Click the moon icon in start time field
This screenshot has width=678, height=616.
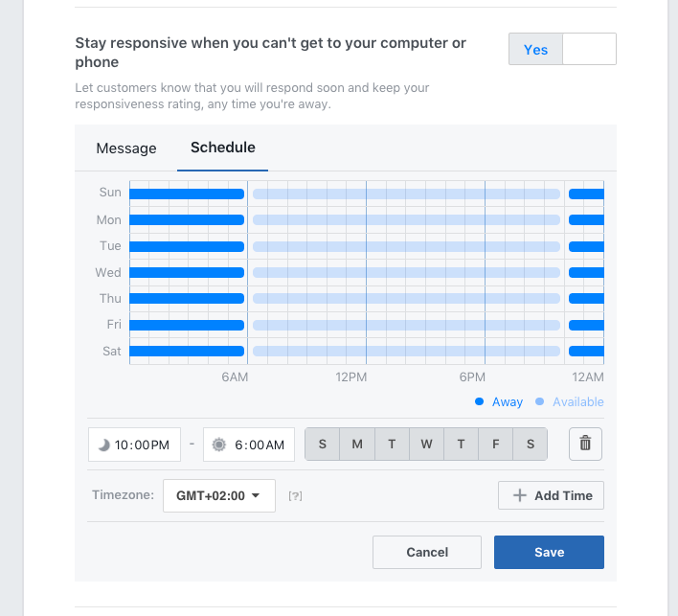[x=103, y=445]
